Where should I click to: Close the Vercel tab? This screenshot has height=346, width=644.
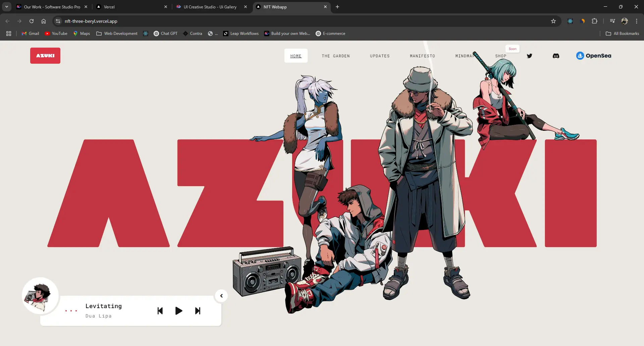(166, 7)
